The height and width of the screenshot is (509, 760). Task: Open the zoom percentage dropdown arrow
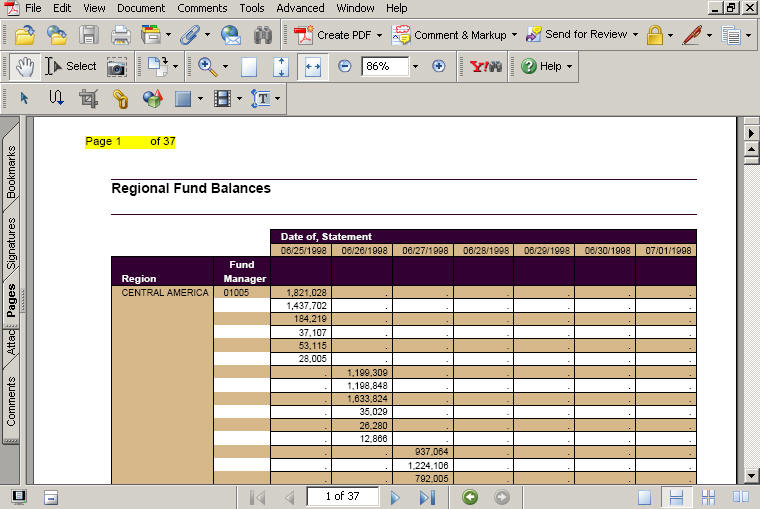pos(415,67)
